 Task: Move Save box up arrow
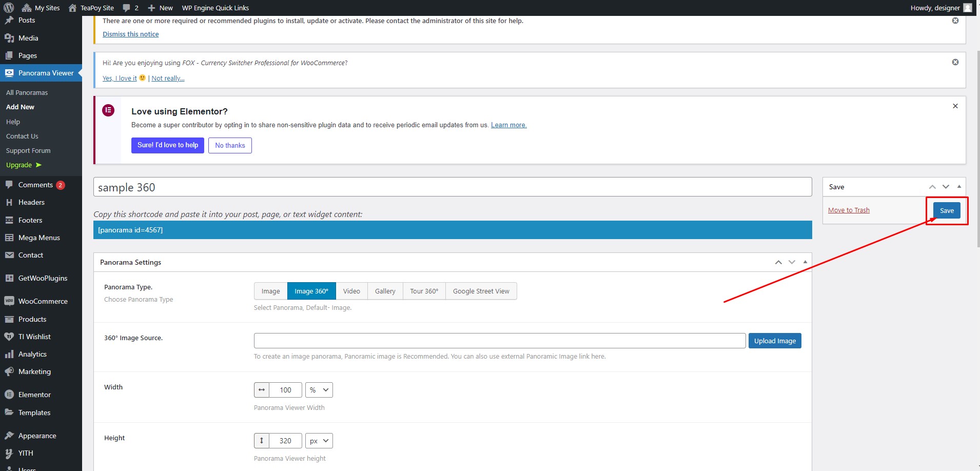[x=932, y=187]
